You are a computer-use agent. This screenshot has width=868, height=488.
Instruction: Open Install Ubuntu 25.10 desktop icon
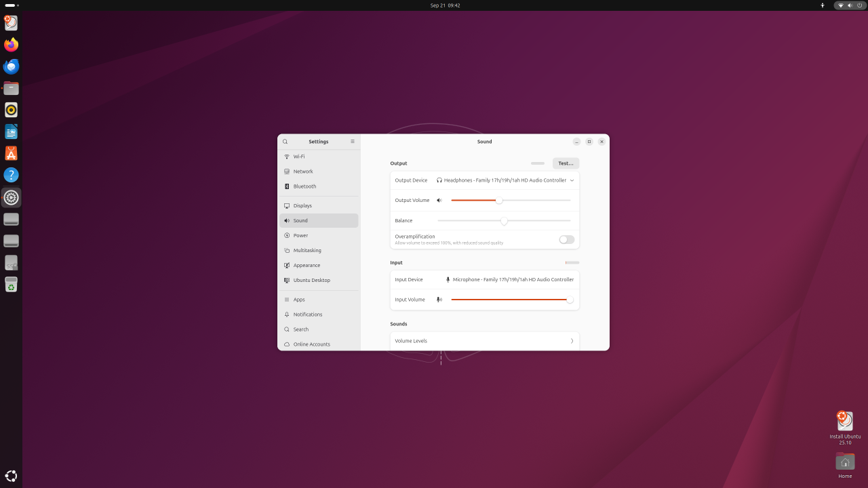[845, 428]
